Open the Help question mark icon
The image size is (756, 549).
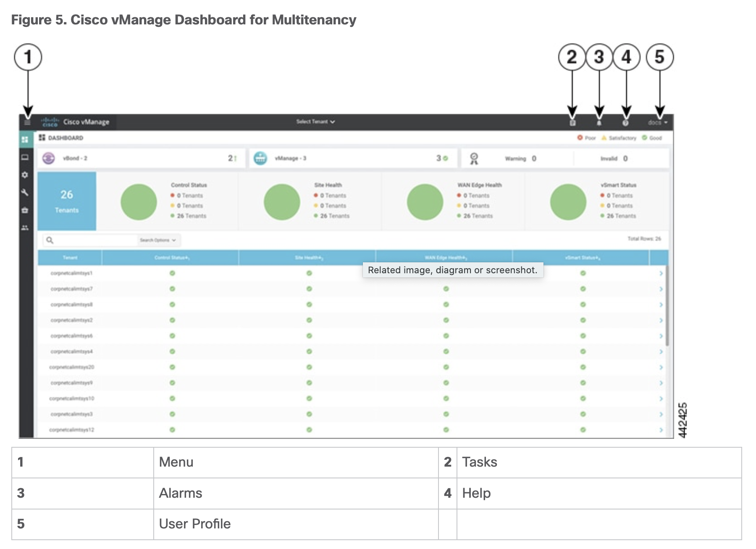pos(625,123)
